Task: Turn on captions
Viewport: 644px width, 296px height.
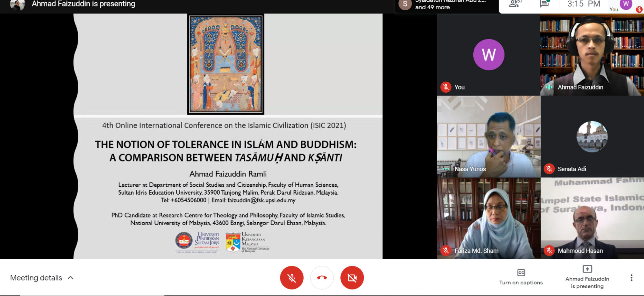Action: click(x=521, y=277)
